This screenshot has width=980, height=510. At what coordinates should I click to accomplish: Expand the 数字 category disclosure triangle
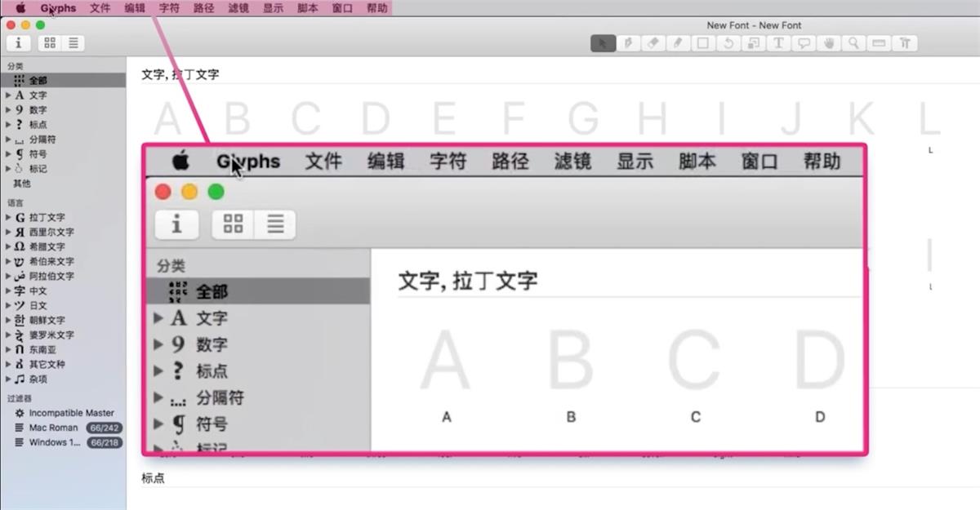pyautogui.click(x=8, y=109)
